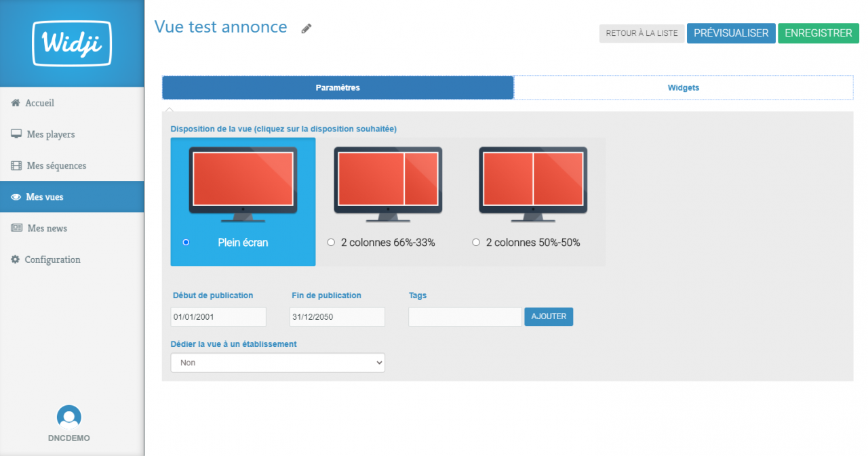Screen dimensions: 868x456
Task: Click the Ajouter tag button
Action: (549, 316)
